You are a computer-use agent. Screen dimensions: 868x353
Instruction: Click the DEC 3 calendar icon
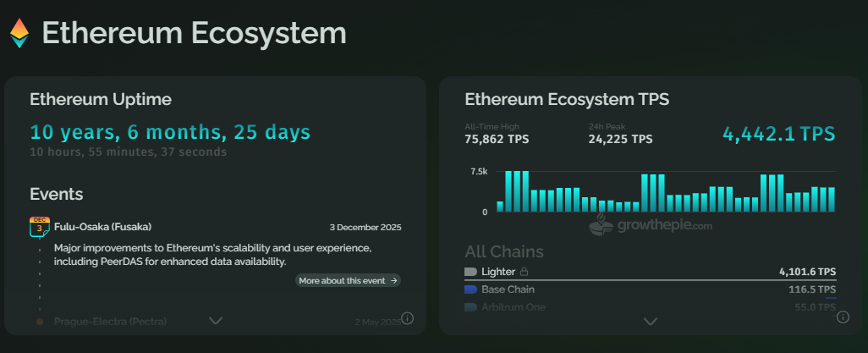tap(39, 227)
